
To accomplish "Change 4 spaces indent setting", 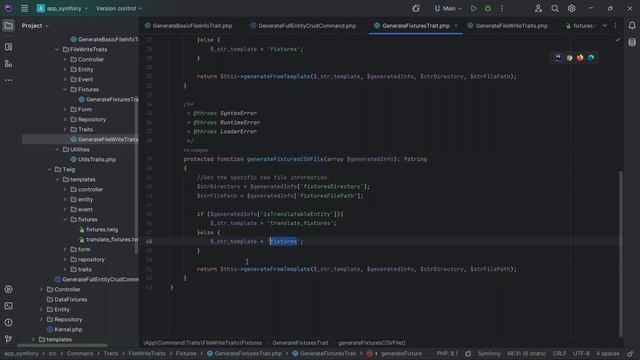I will tap(607, 353).
